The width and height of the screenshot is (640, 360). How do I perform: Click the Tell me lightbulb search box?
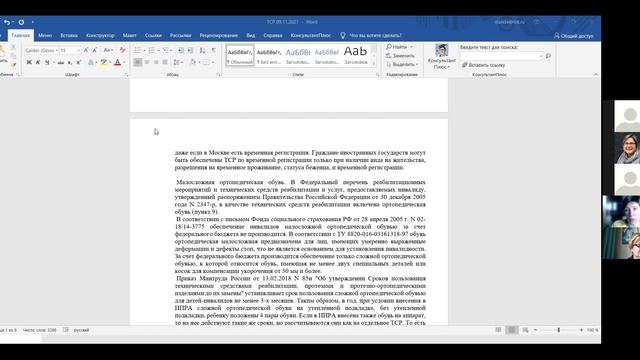coord(371,36)
